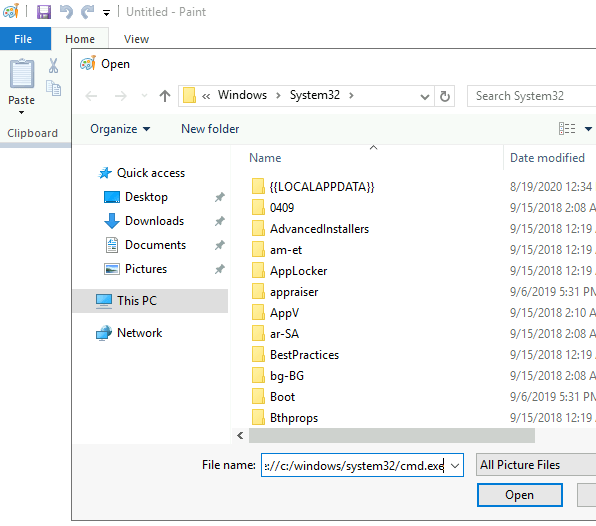Click the pin icon beside Pictures
The image size is (596, 526).
[x=220, y=269]
